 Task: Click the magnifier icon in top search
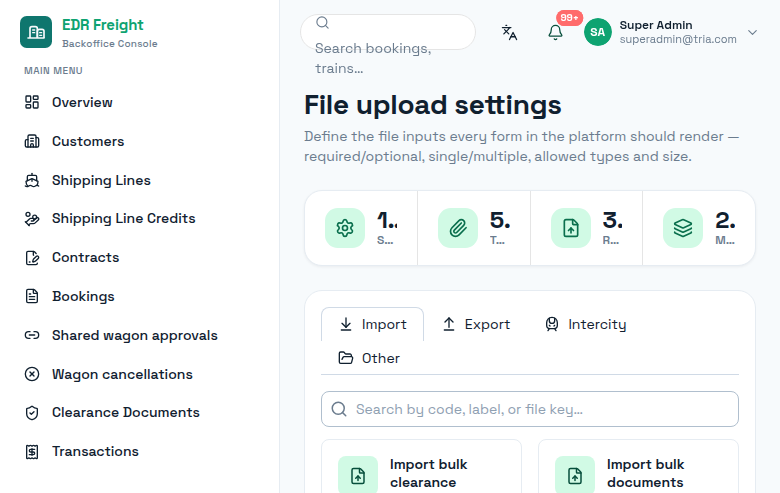coord(322,22)
